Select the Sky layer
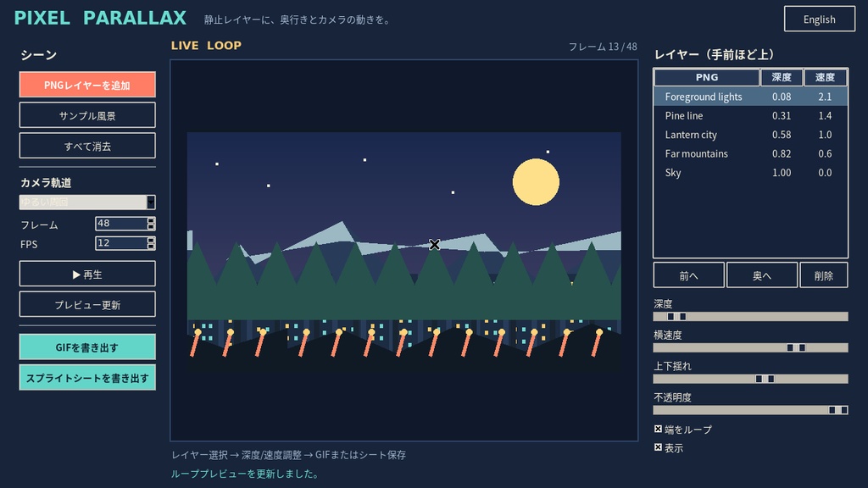Viewport: 868px width, 488px height. (x=751, y=173)
